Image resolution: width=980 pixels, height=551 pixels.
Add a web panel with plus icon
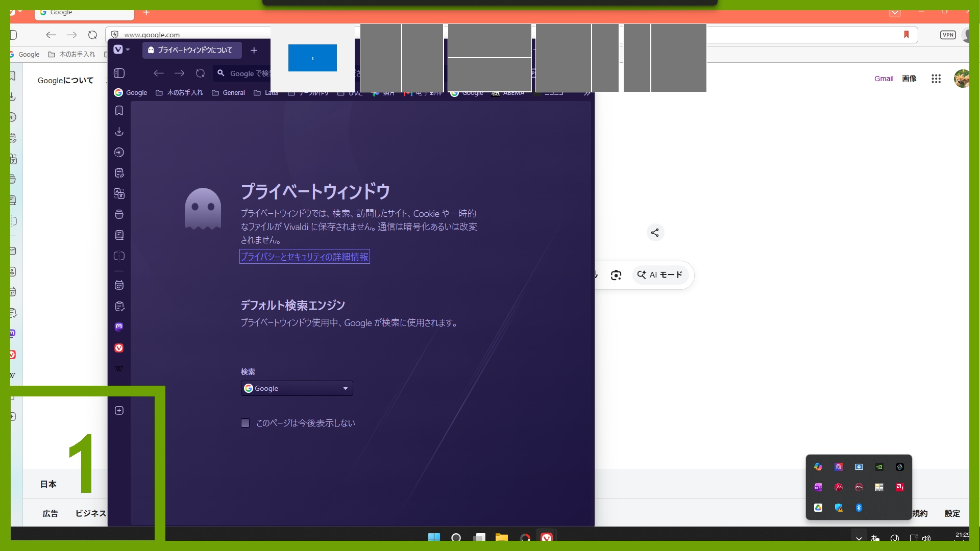coord(119,411)
